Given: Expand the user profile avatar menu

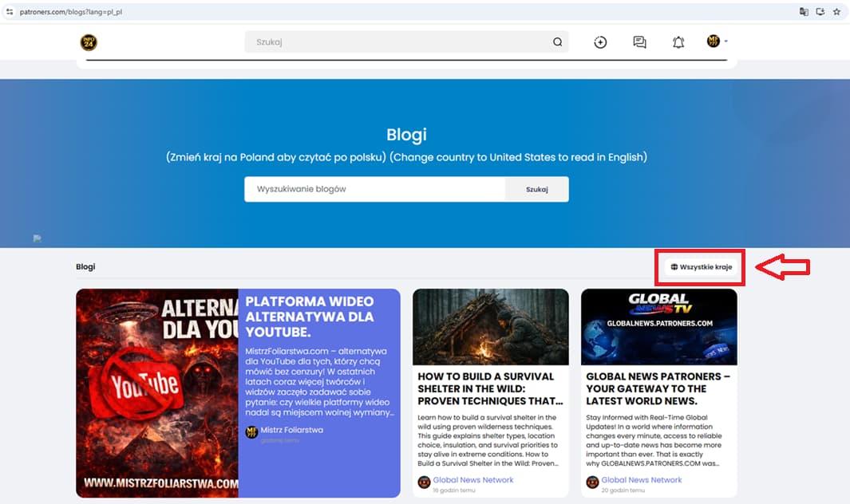Looking at the screenshot, I should pos(715,41).
